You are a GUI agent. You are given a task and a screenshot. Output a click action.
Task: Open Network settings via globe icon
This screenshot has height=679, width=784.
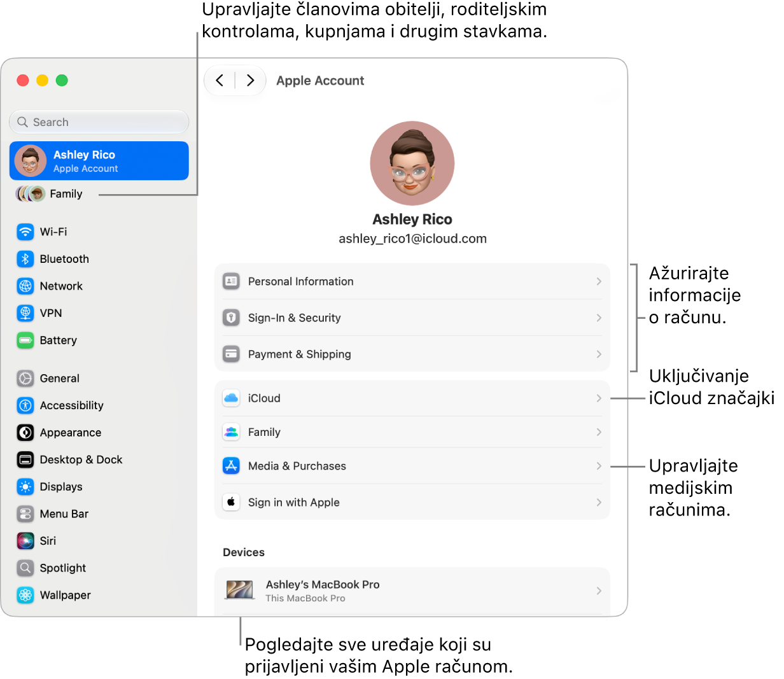25,286
